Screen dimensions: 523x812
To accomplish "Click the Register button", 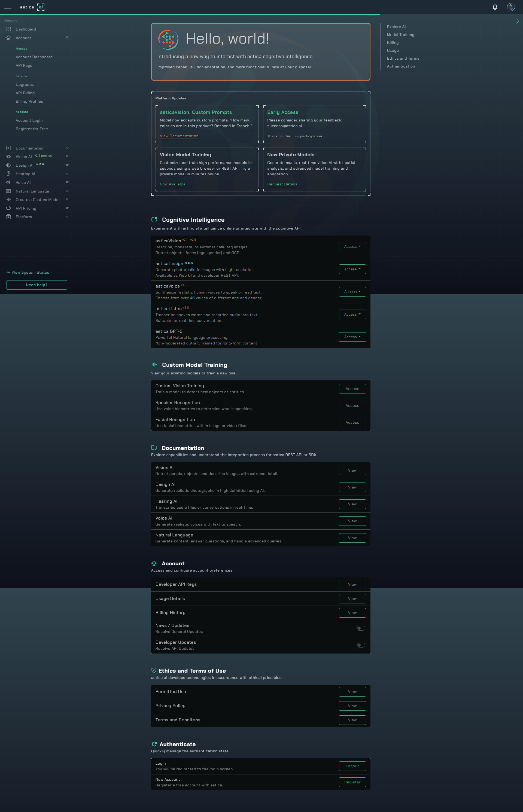I will (352, 782).
